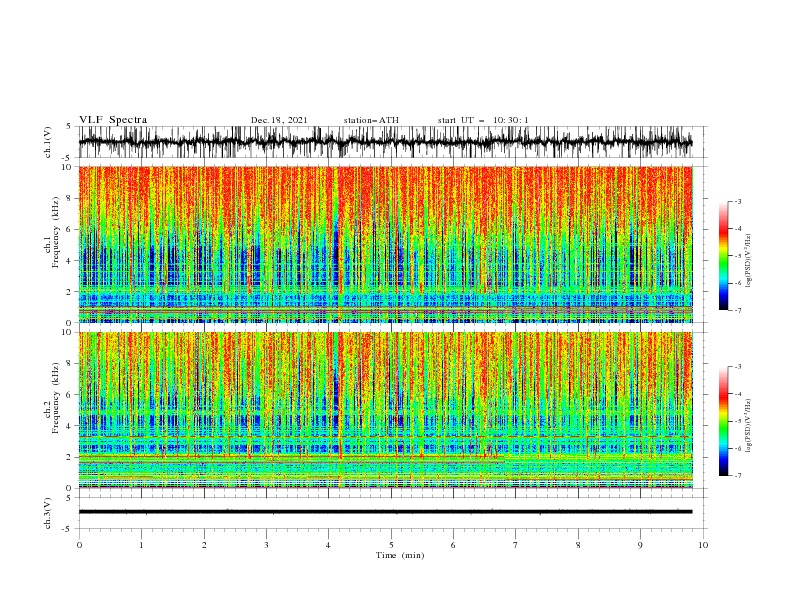Click the time axis tick label 7

tap(516, 545)
